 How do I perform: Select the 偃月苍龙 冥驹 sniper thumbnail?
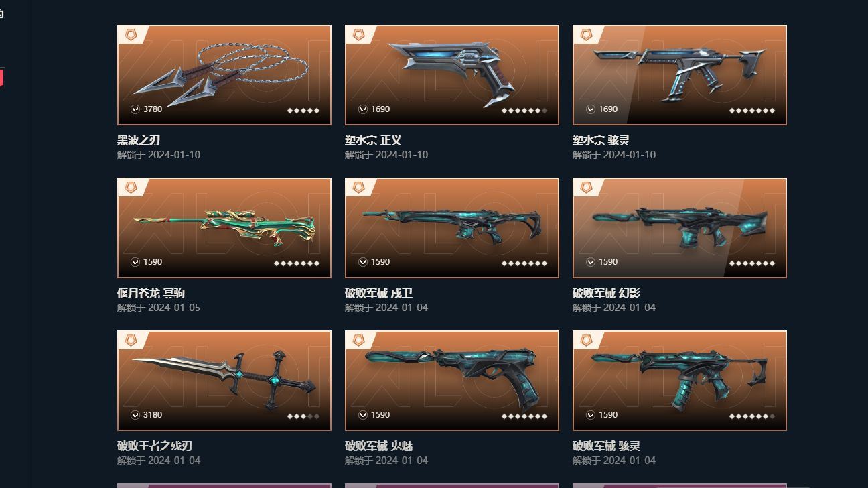tap(224, 228)
